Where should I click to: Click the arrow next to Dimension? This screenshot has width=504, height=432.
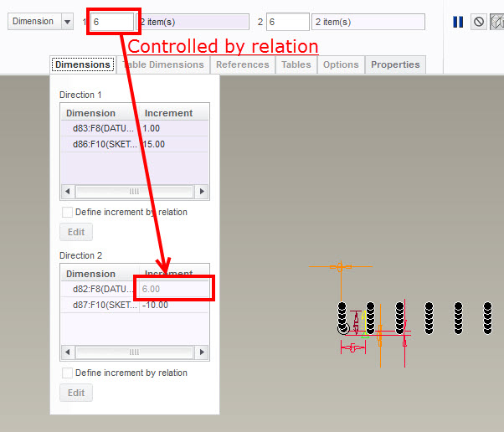(x=67, y=22)
